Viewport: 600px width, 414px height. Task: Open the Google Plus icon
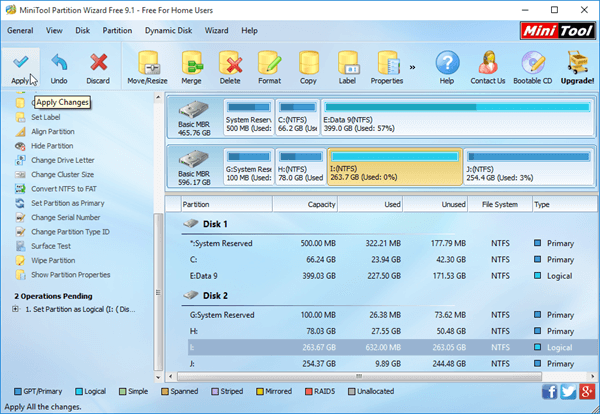click(587, 392)
